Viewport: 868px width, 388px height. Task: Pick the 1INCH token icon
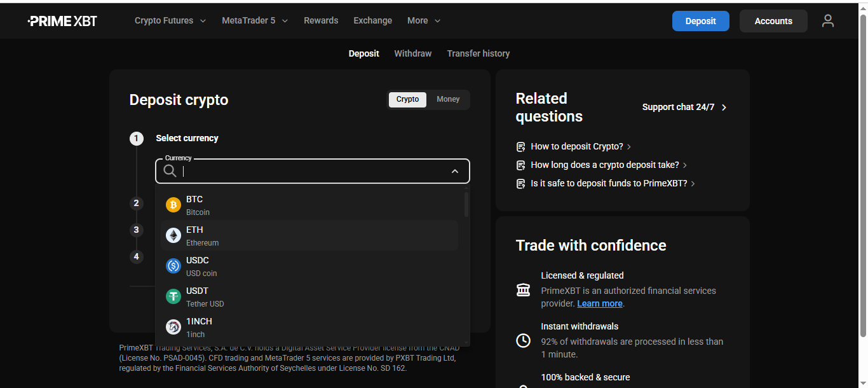click(173, 327)
